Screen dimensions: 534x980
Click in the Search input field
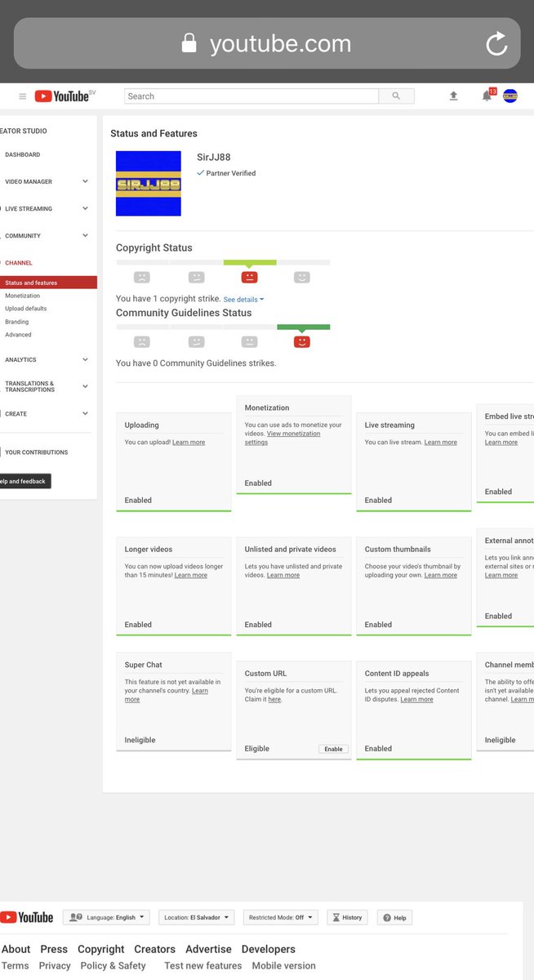coord(251,96)
